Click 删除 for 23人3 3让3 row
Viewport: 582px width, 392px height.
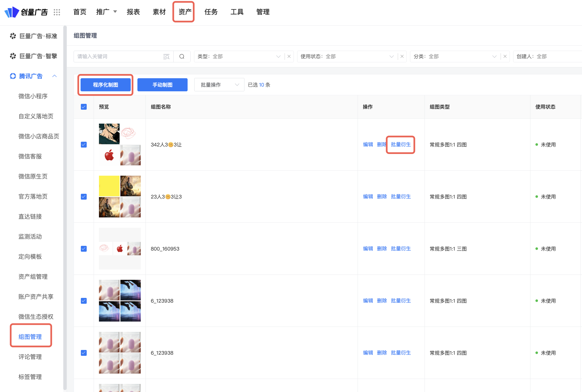tap(382, 197)
